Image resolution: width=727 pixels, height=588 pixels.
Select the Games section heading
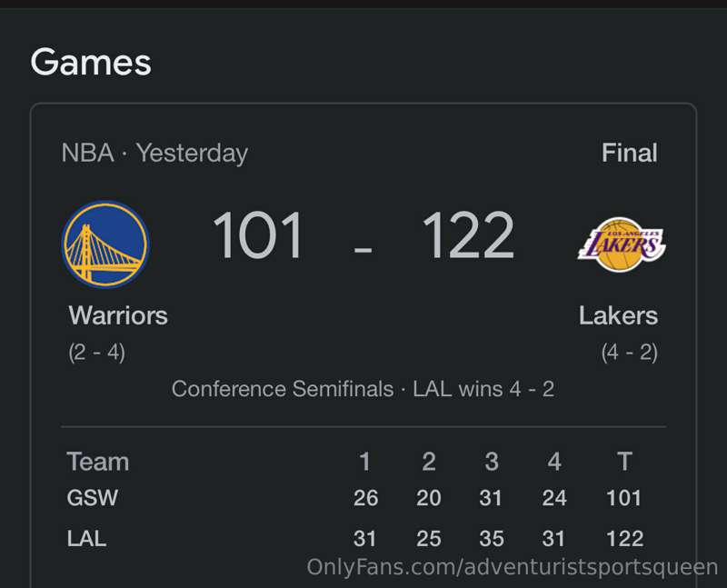(91, 62)
